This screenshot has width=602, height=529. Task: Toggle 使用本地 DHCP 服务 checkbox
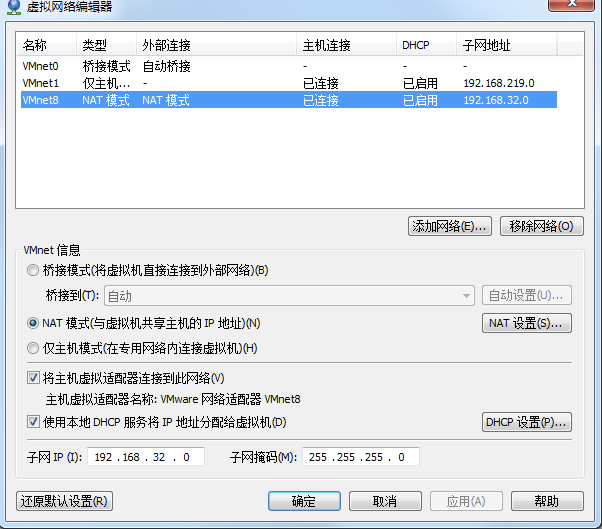coord(33,422)
